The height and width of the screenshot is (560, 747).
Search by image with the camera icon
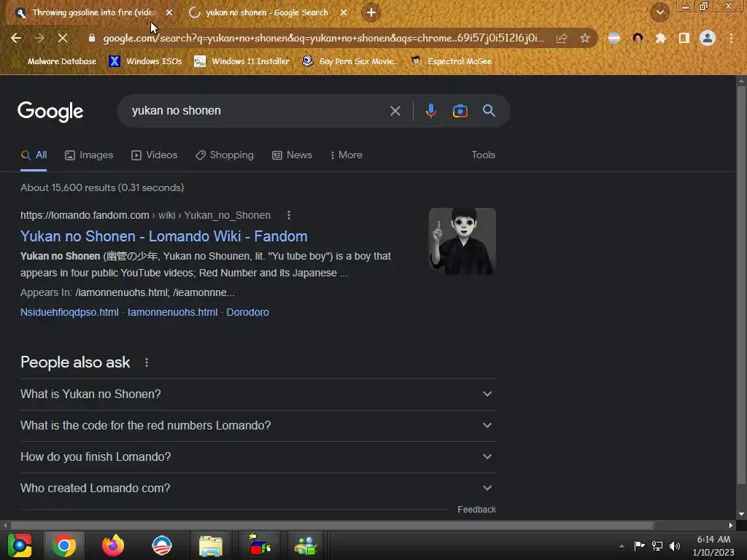pyautogui.click(x=460, y=111)
